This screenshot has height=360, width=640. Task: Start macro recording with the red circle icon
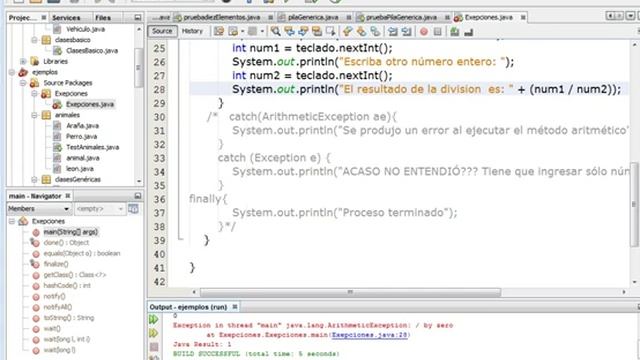(x=424, y=31)
